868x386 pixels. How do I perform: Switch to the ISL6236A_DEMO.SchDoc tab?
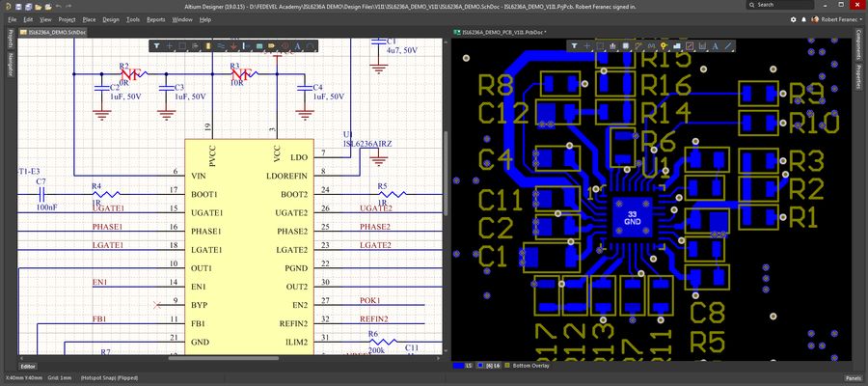point(54,32)
